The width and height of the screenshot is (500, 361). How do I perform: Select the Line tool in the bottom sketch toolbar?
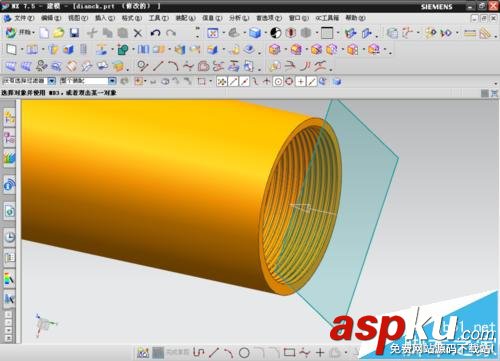(x=214, y=352)
